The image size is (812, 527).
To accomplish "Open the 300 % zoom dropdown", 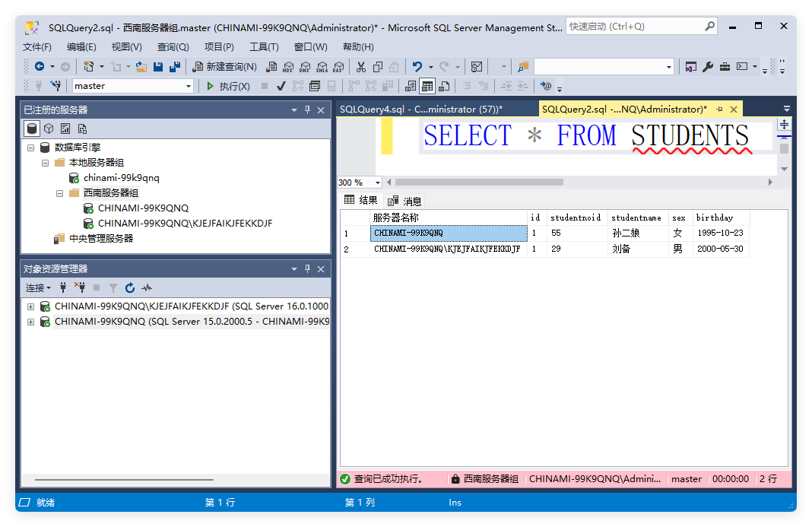I will (378, 183).
